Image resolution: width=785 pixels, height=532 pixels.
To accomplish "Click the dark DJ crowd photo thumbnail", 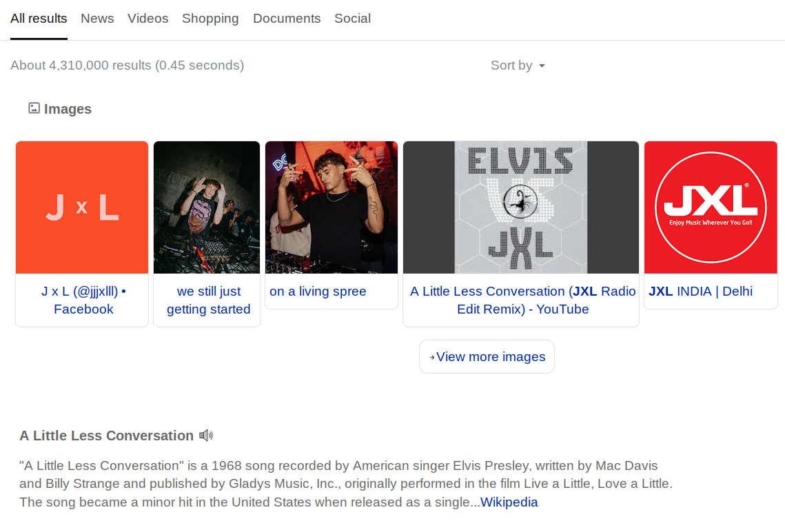I will tap(207, 207).
